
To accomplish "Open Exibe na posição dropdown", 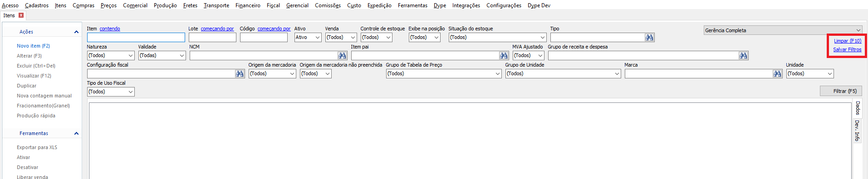I will [425, 38].
